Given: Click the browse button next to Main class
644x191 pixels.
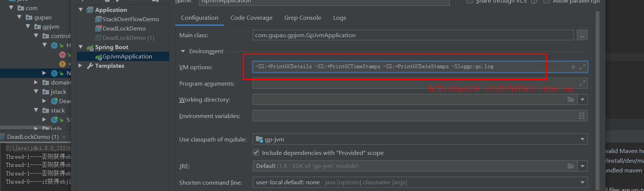Looking at the screenshot, I should pyautogui.click(x=582, y=35).
